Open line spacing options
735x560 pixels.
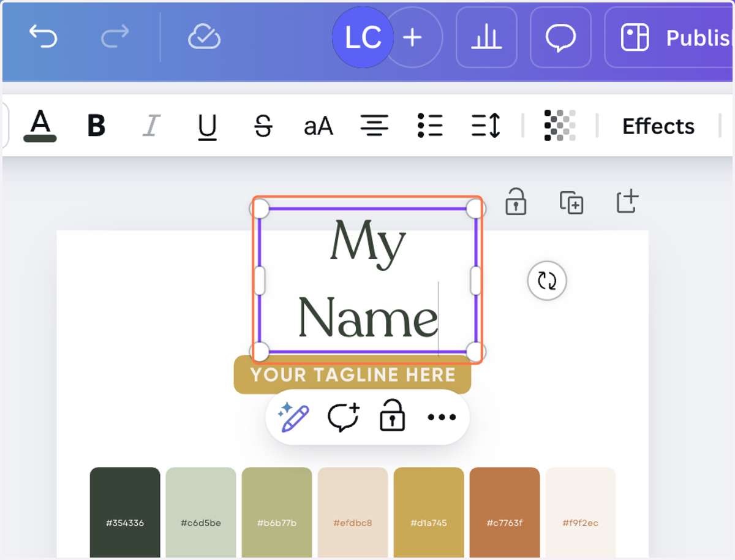pyautogui.click(x=486, y=126)
